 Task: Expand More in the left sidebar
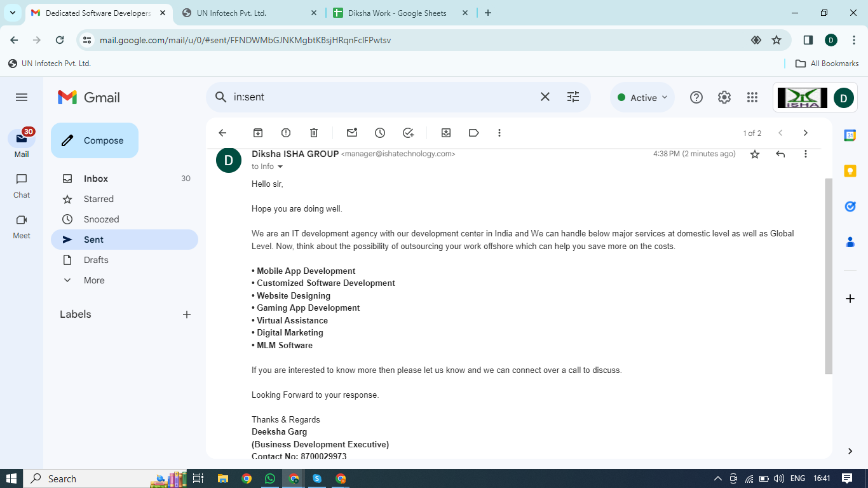point(94,280)
